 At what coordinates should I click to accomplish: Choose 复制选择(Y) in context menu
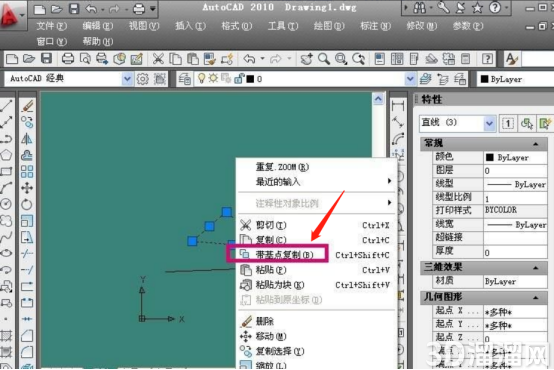click(x=316, y=351)
